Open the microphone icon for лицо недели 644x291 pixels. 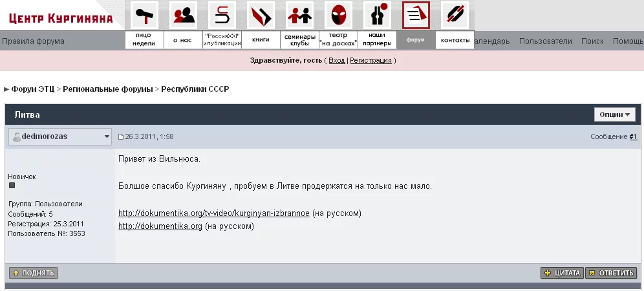[x=144, y=16]
